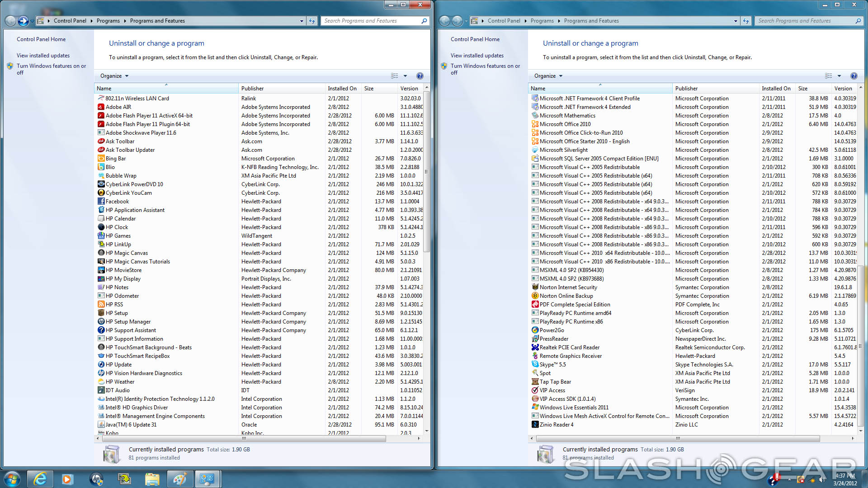Expand view options arrow in right window

[839, 76]
